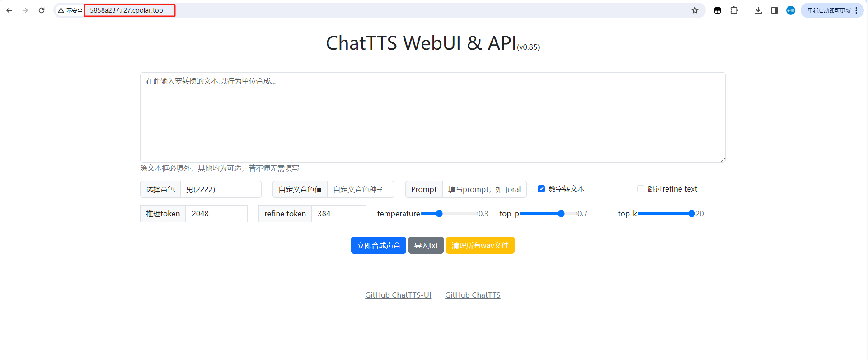The height and width of the screenshot is (360, 868).
Task: Click the not-secure warning icon
Action: pyautogui.click(x=61, y=10)
